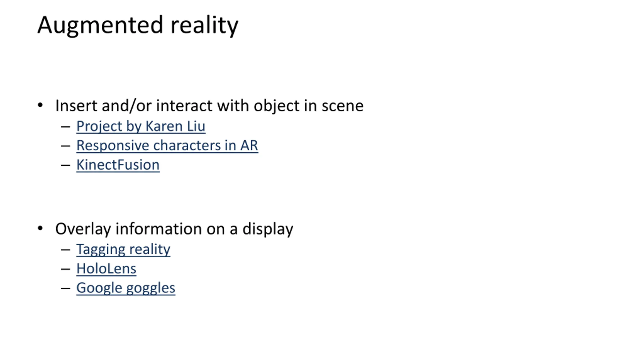Click bullet dot before Insert and/or interact
The image size is (644, 362).
pos(40,105)
